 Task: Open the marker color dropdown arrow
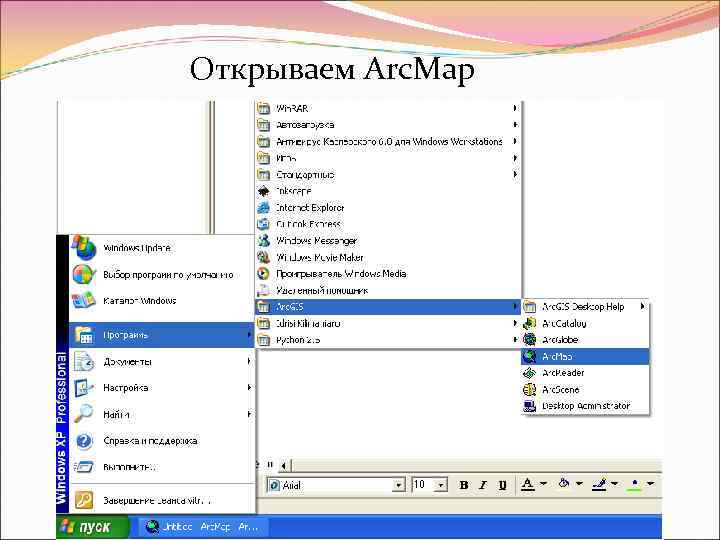tap(651, 484)
